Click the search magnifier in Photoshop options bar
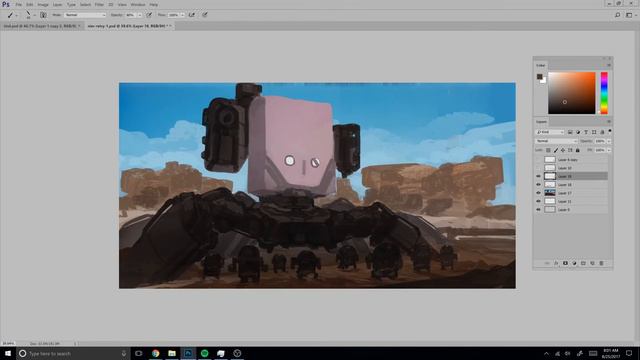 [x=618, y=15]
